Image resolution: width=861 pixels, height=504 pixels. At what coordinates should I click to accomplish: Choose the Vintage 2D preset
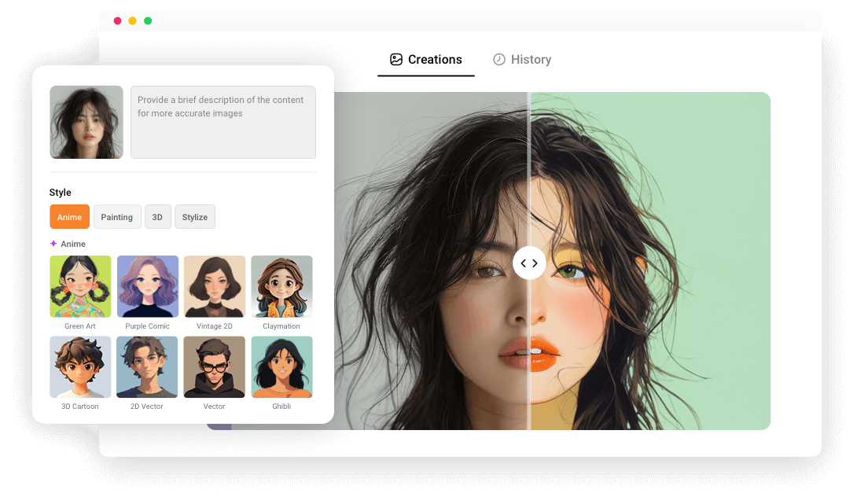(x=214, y=286)
